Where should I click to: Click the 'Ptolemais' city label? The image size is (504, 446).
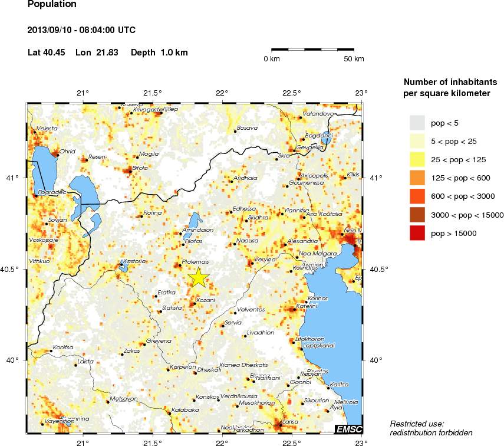(195, 262)
